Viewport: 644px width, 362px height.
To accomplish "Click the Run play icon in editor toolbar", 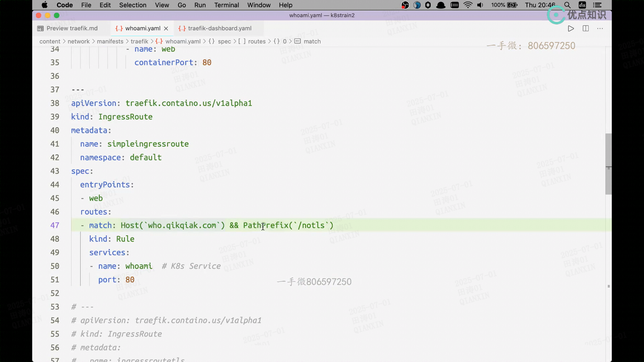I will tap(571, 28).
